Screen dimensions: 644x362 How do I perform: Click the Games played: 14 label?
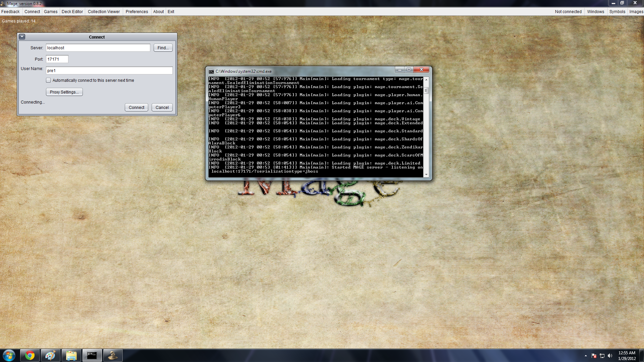point(19,21)
